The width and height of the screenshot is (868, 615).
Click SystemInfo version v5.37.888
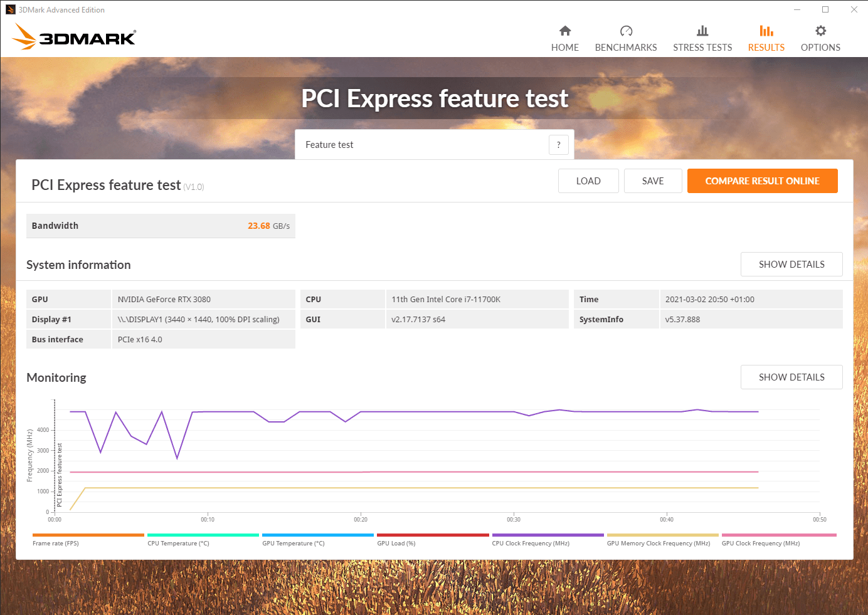tap(682, 320)
